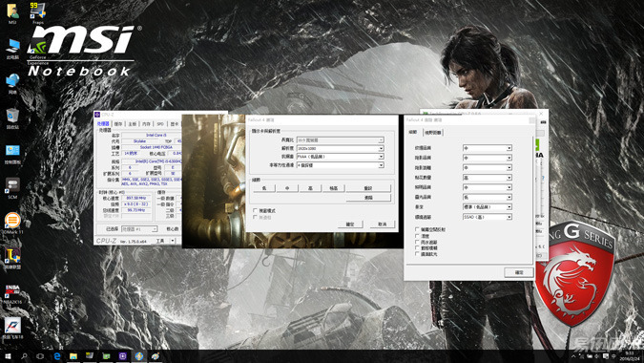Select the first tab in advanced options
The width and height of the screenshot is (644, 363).
(x=413, y=132)
